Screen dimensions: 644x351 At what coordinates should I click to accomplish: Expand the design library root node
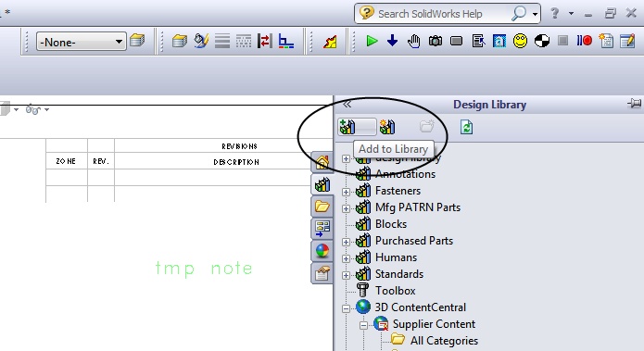(x=346, y=158)
